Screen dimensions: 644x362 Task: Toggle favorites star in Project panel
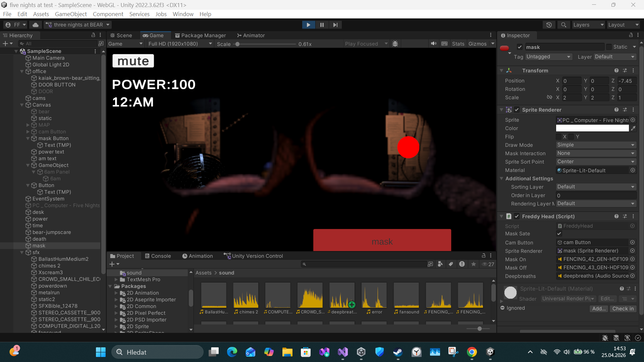474,264
